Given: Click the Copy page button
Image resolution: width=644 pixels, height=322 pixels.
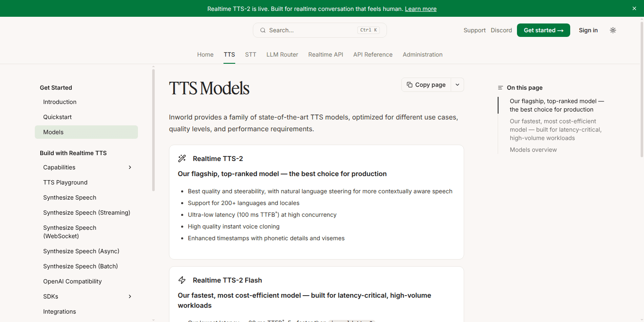Looking at the screenshot, I should (426, 85).
